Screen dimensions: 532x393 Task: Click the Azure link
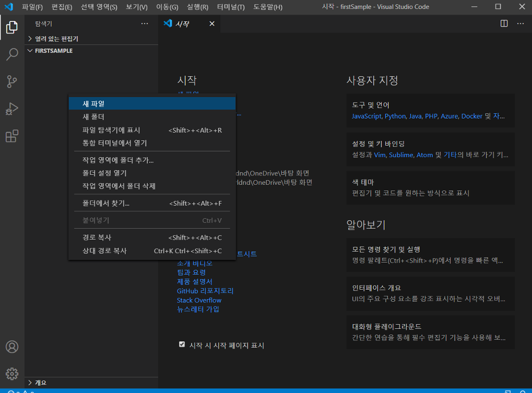pyautogui.click(x=449, y=116)
